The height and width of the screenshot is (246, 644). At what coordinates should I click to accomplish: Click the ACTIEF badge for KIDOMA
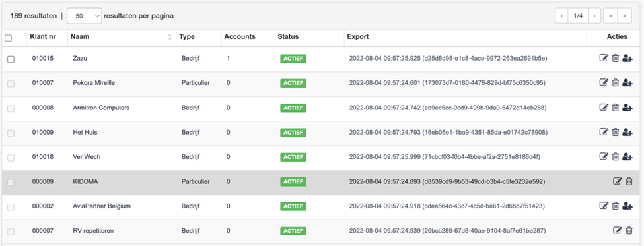coord(293,181)
